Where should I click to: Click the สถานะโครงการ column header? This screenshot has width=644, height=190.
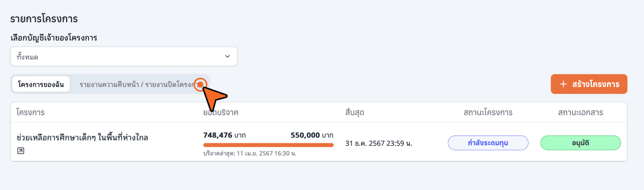pyautogui.click(x=488, y=112)
